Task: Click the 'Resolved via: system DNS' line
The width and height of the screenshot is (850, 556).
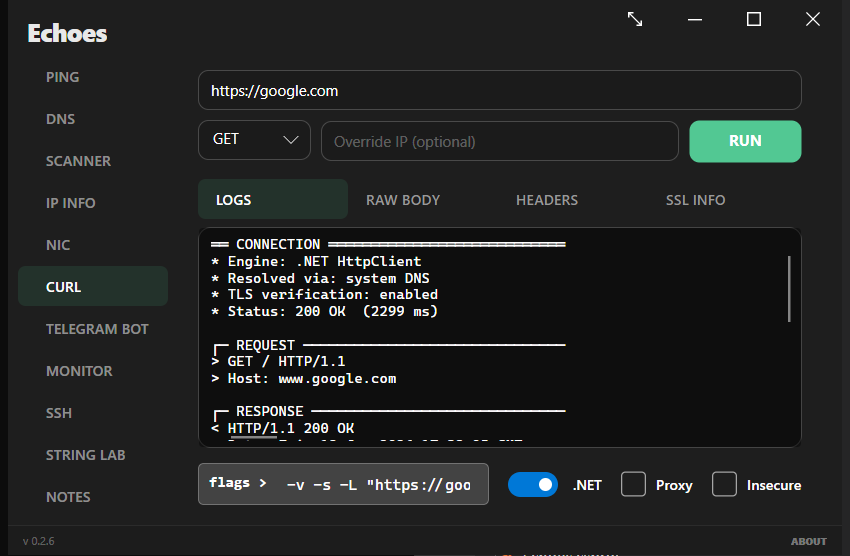Action: pos(320,278)
